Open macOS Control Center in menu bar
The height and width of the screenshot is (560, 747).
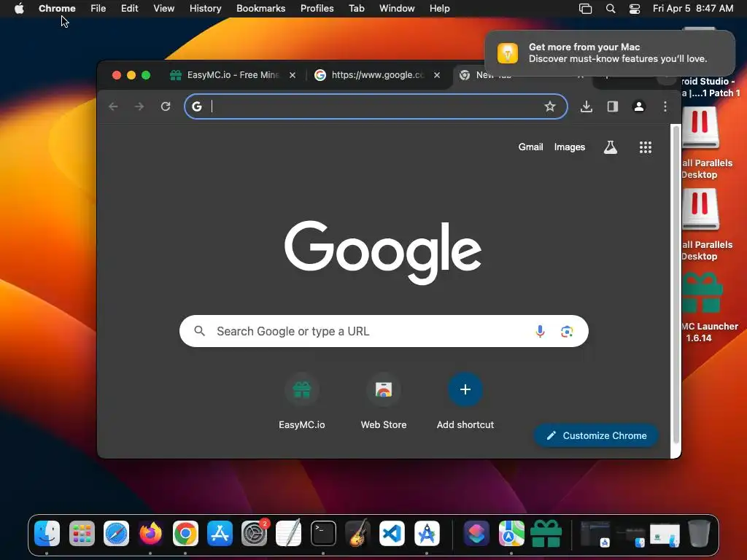635,9
